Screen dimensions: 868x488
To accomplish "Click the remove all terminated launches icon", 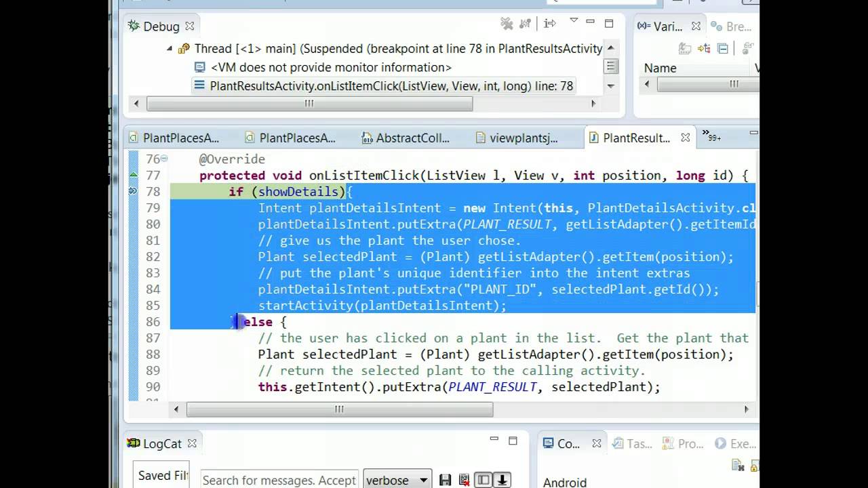I will pyautogui.click(x=507, y=24).
